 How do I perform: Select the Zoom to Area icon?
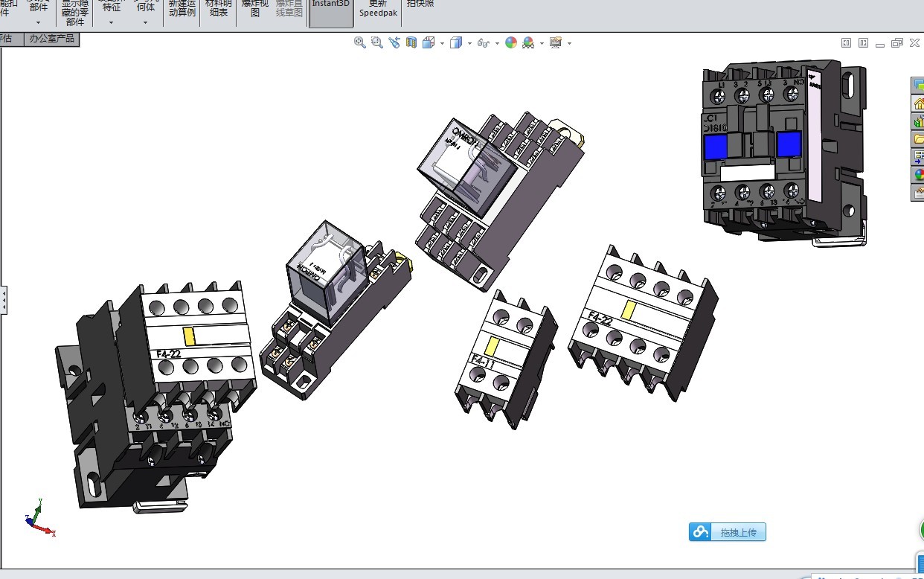[x=377, y=43]
